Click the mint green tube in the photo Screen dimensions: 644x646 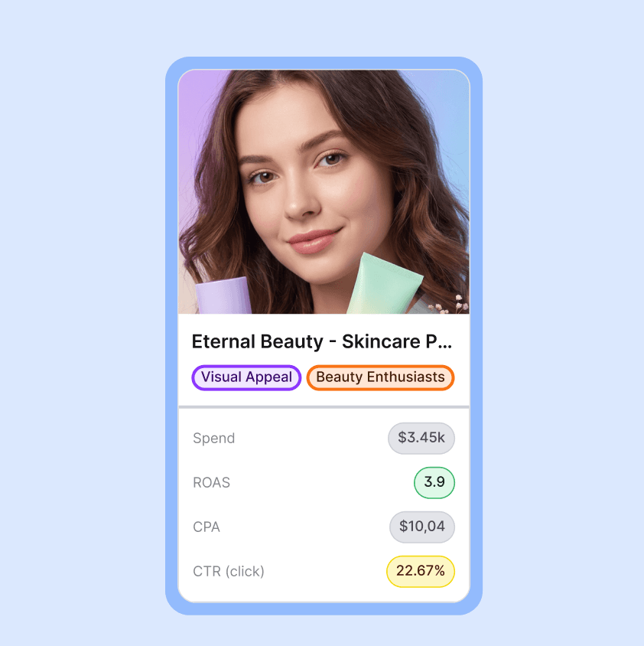[x=383, y=285]
